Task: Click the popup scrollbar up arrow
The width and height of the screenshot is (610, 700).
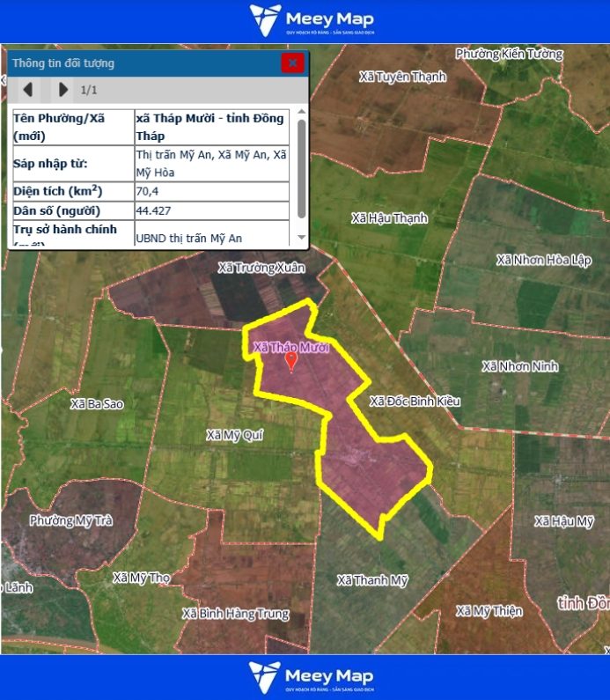Action: pos(302,113)
